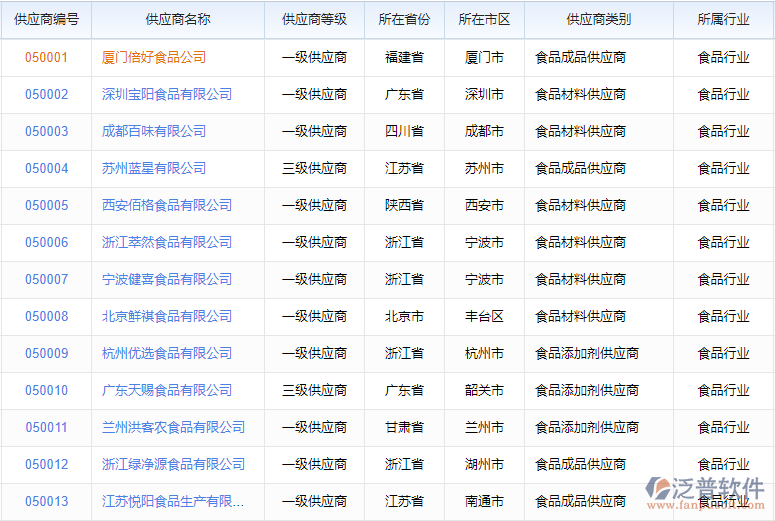
Task: Select the 三级供应商 cell for 广东天赐食品
Action: [x=314, y=390]
